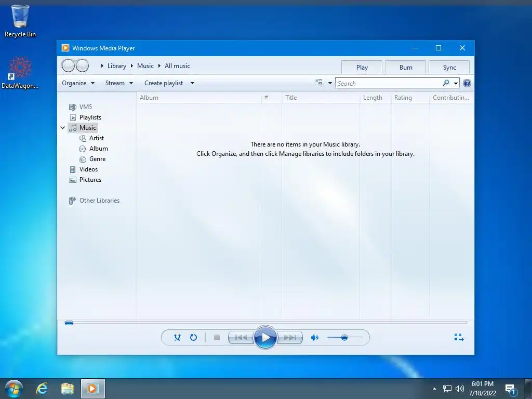
Task: Click the View options icon
Action: 318,83
